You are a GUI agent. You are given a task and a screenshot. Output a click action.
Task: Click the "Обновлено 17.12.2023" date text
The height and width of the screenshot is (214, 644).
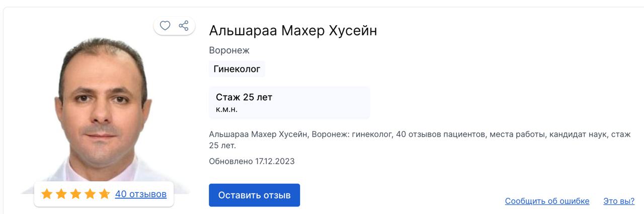coord(252,161)
